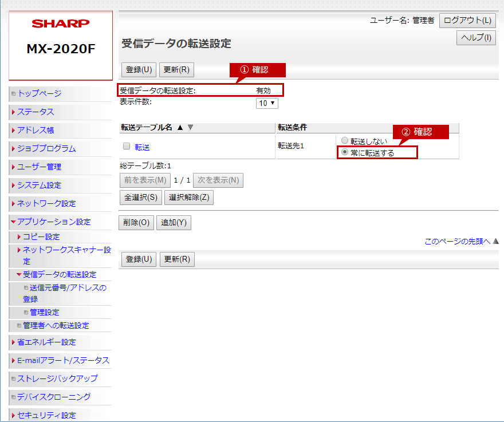The image size is (504, 422).
Task: Go to 管理者への転送設定 page
Action: tap(56, 325)
